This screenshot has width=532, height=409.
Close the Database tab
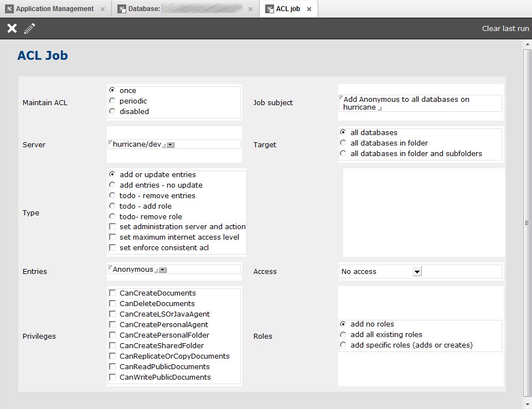coord(250,9)
